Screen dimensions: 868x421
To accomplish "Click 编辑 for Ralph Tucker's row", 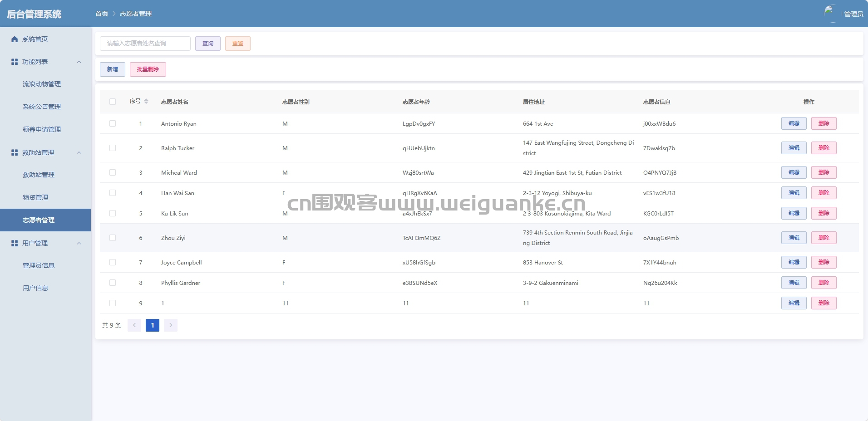I will tap(794, 148).
